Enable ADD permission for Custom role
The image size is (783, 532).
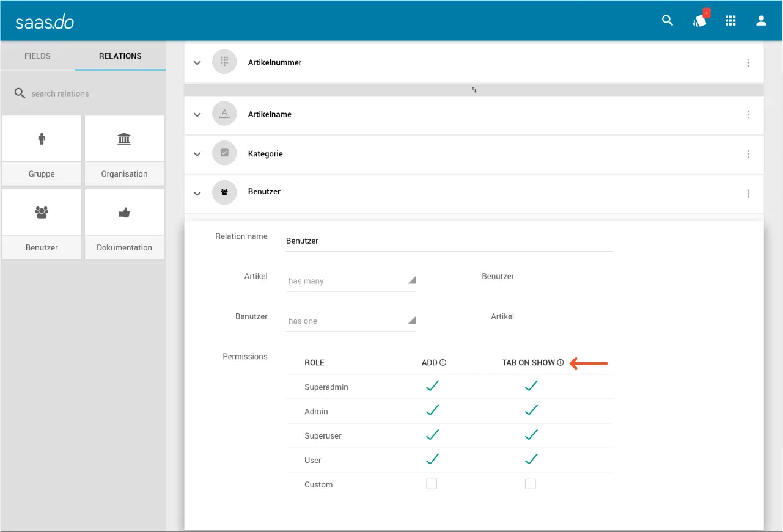tap(432, 484)
